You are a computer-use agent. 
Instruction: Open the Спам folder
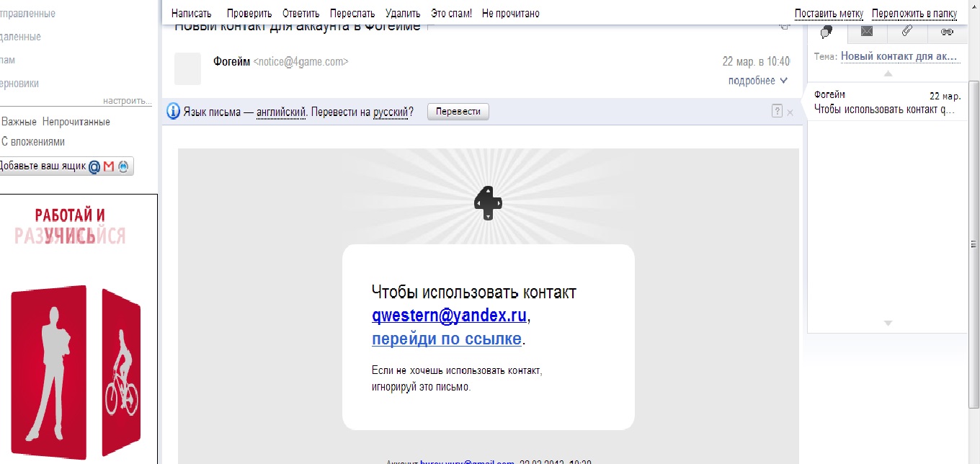8,60
